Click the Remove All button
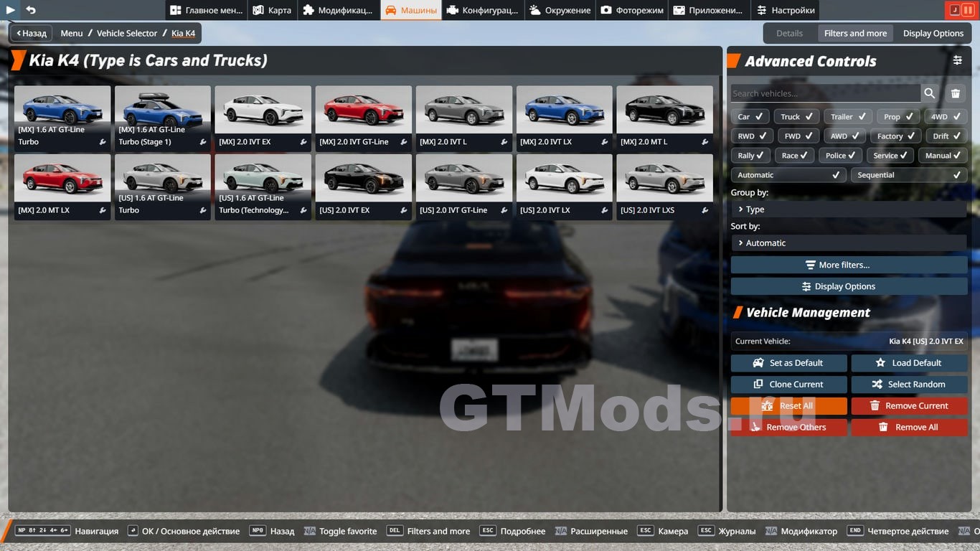Viewport: 980px width, 551px height. point(909,428)
